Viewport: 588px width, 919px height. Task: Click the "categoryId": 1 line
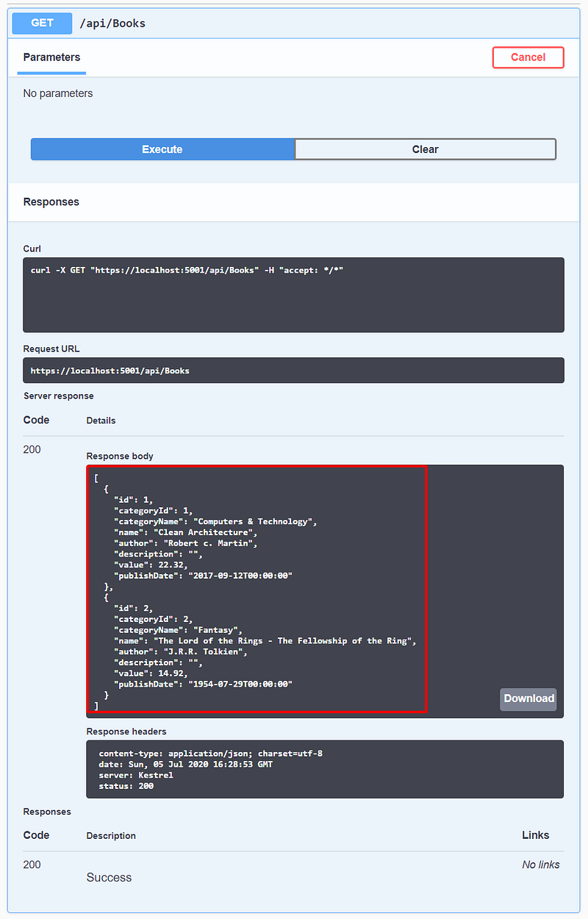click(153, 510)
